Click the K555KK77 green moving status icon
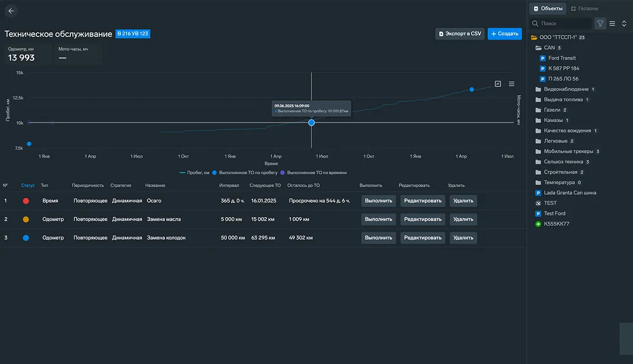 (538, 224)
